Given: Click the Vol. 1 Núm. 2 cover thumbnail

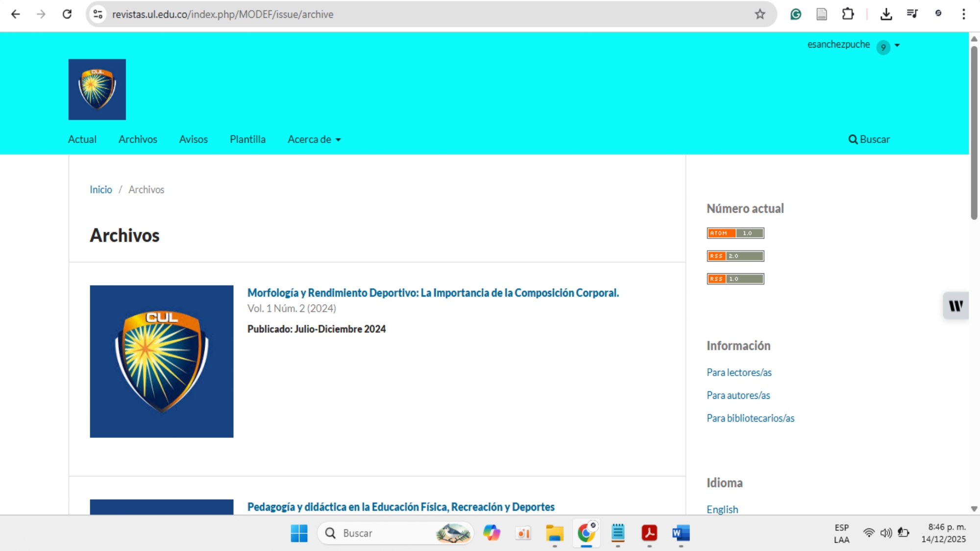Looking at the screenshot, I should tap(162, 361).
